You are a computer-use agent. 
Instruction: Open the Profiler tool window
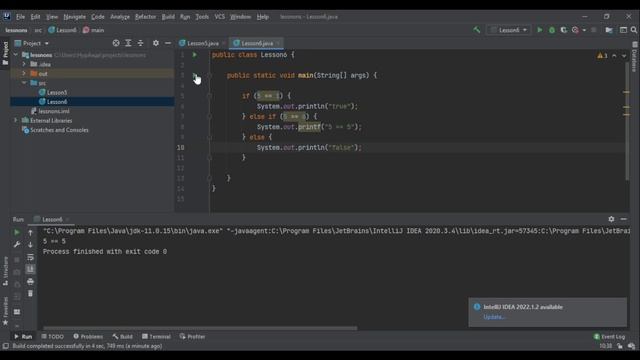pos(192,336)
